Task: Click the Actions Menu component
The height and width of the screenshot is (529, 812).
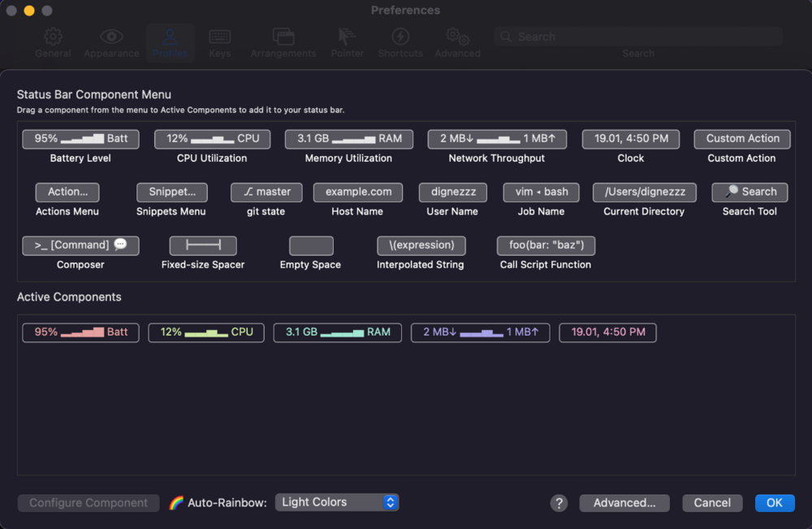Action: click(67, 193)
